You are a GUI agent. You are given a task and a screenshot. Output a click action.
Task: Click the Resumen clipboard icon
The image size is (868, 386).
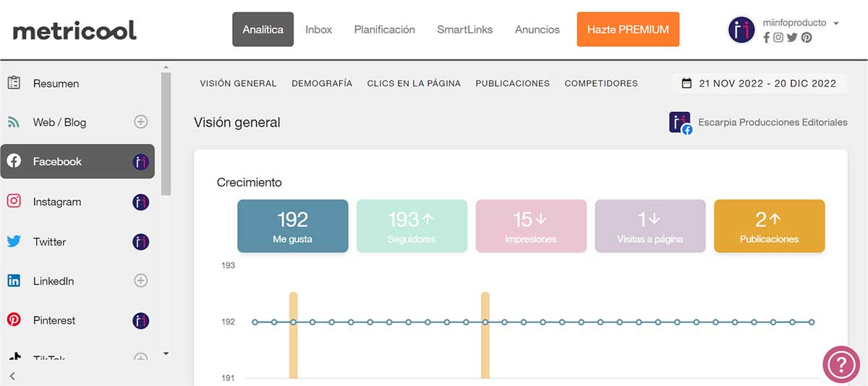coord(14,83)
